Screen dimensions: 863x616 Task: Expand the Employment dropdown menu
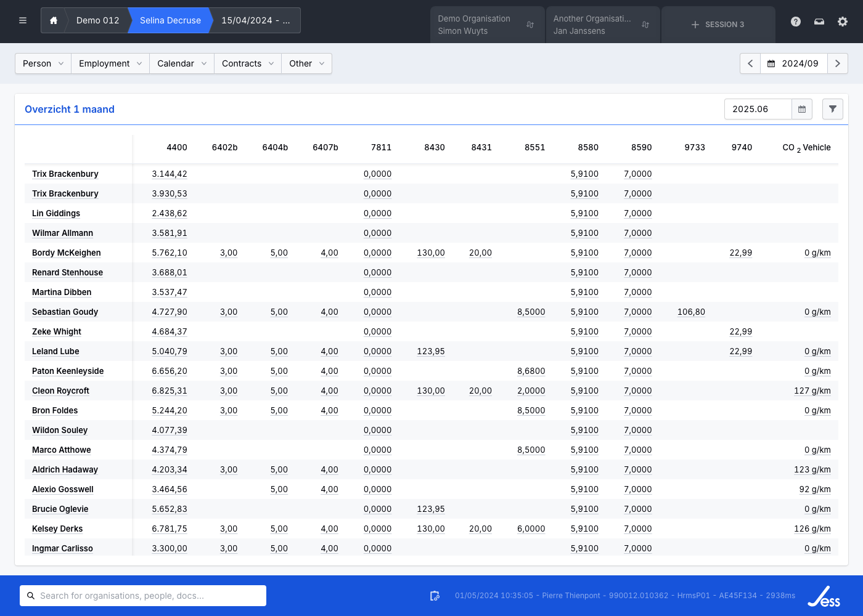pyautogui.click(x=110, y=63)
